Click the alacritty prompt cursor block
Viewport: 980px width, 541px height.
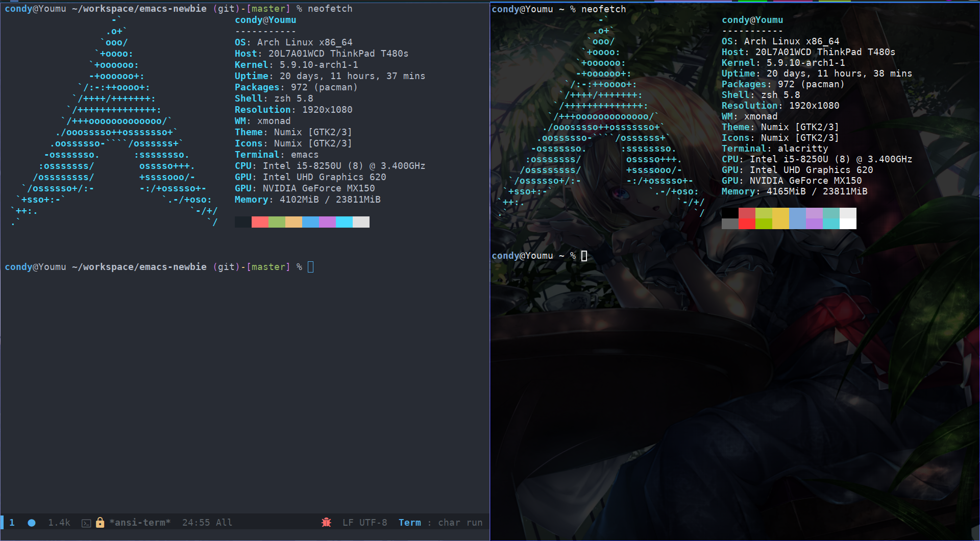tap(584, 256)
